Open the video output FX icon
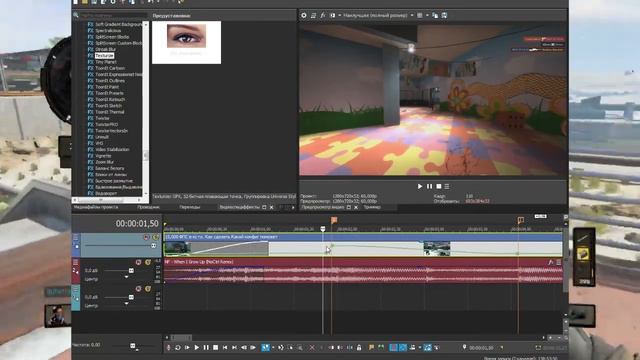The image size is (640, 360). [322, 15]
